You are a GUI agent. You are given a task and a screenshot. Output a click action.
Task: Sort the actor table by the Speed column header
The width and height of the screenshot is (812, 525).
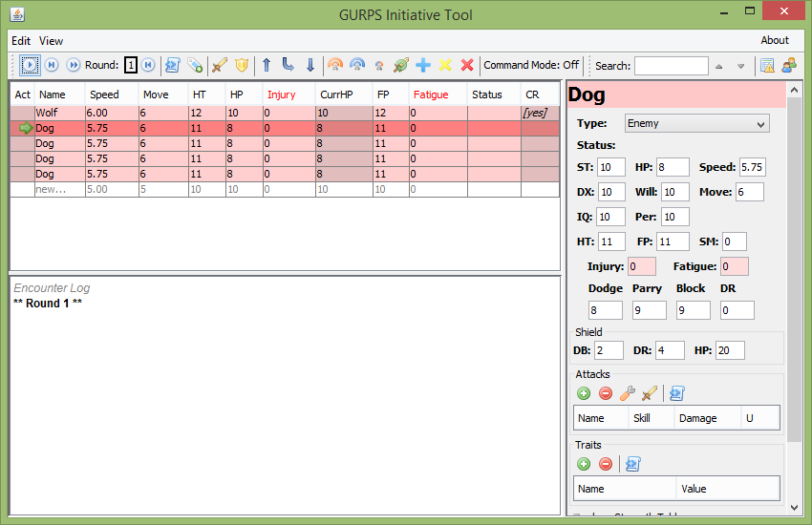pos(112,94)
